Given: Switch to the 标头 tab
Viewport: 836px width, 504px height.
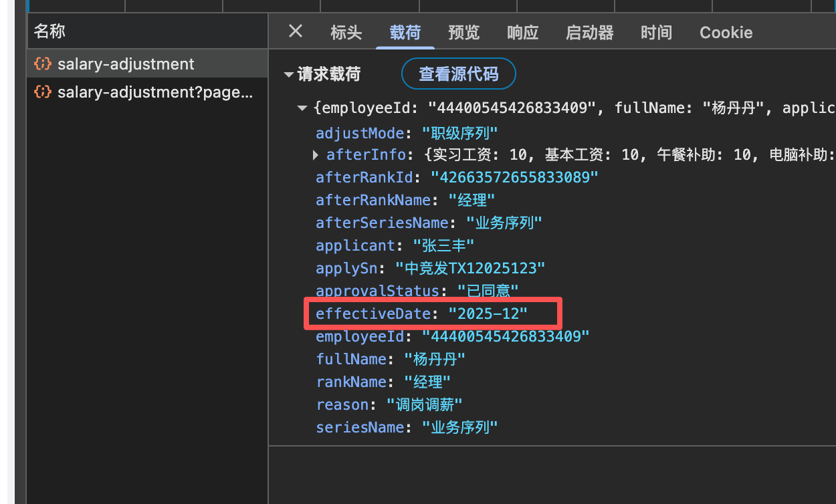Looking at the screenshot, I should (346, 32).
